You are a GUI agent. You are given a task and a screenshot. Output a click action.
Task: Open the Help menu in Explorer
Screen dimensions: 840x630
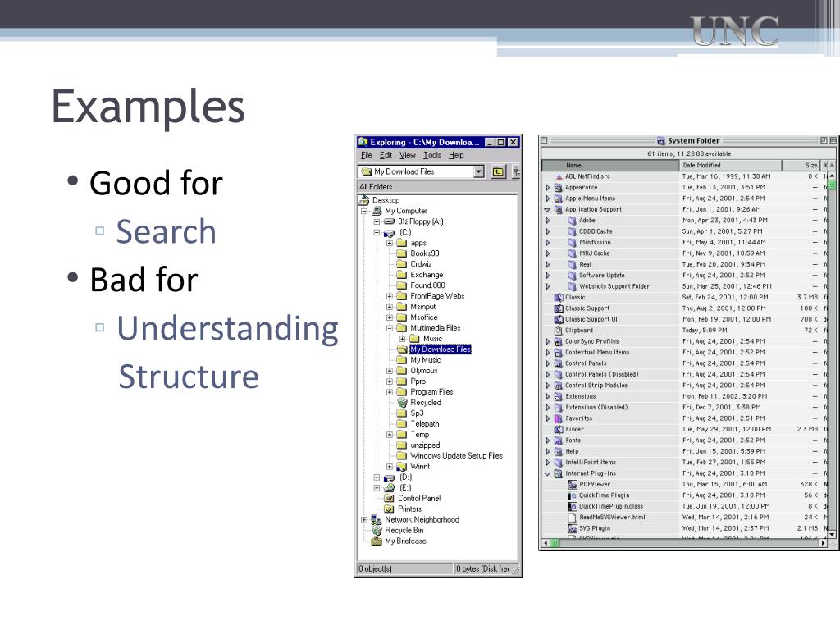point(456,155)
